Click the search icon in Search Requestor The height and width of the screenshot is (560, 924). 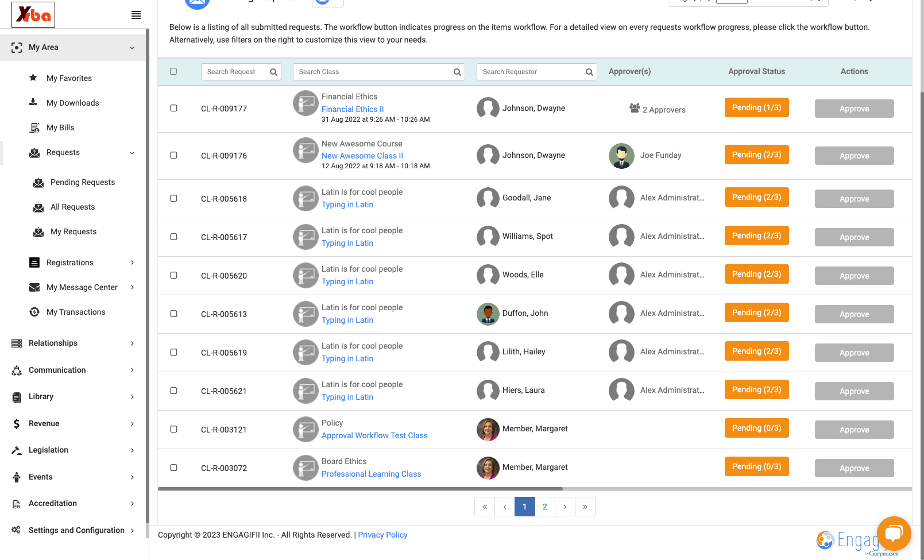point(589,72)
